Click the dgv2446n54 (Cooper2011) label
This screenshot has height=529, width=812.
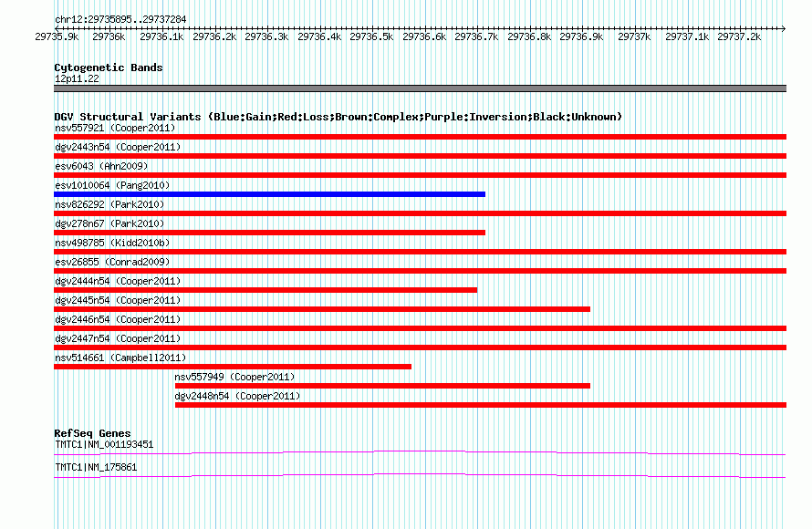pyautogui.click(x=118, y=319)
